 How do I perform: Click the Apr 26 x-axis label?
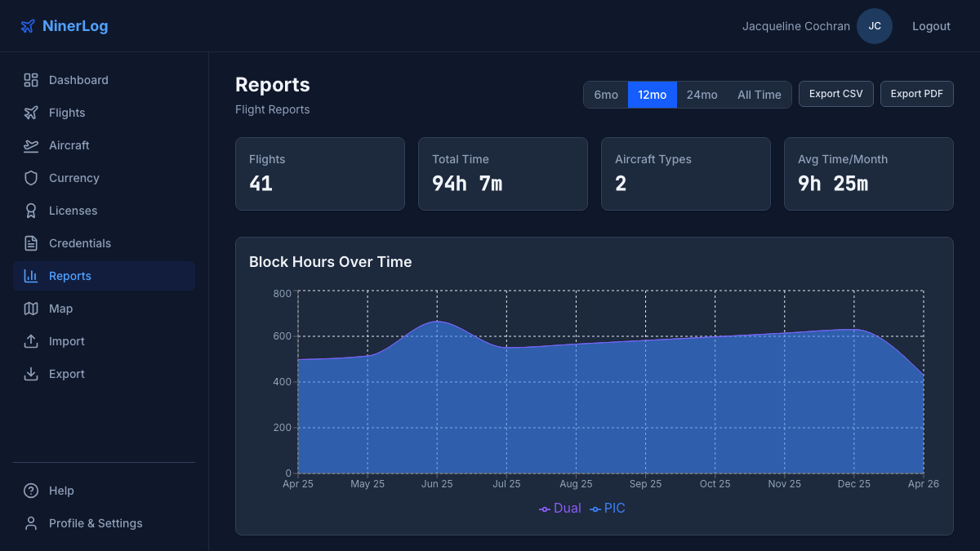(924, 484)
